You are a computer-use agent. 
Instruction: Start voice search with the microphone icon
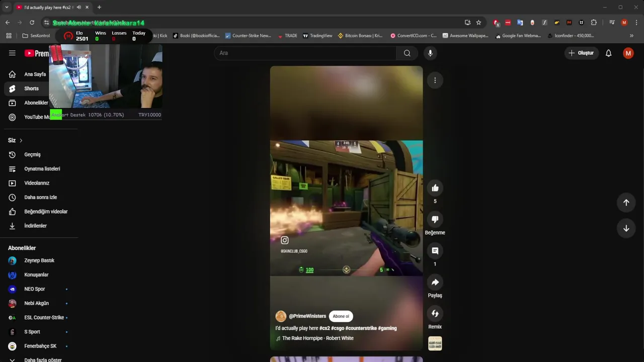point(430,53)
